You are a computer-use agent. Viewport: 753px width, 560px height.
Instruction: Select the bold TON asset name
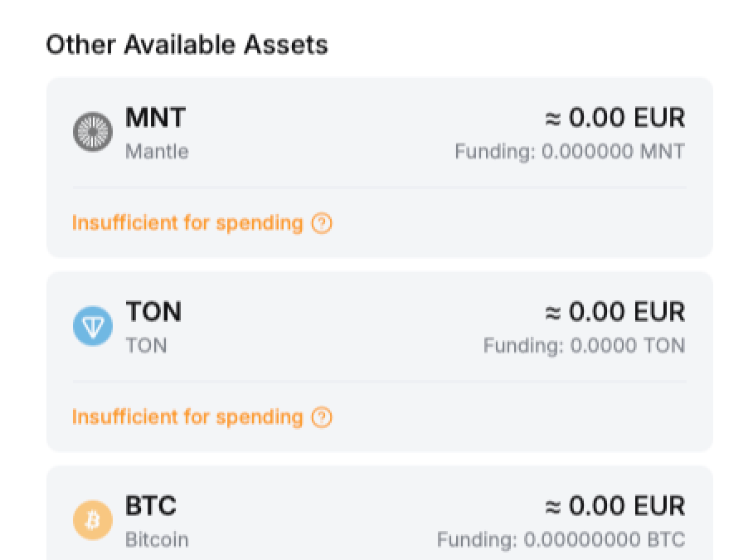[x=153, y=312]
